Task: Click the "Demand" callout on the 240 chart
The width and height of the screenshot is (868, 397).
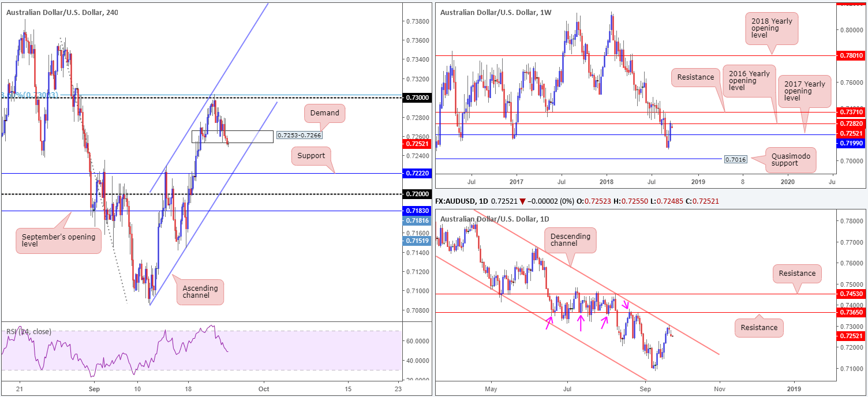Action: coord(325,113)
